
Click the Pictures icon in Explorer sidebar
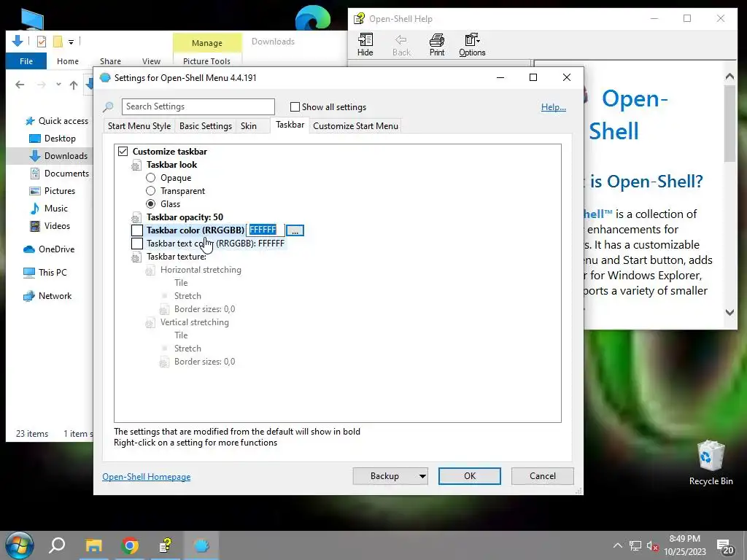[35, 191]
